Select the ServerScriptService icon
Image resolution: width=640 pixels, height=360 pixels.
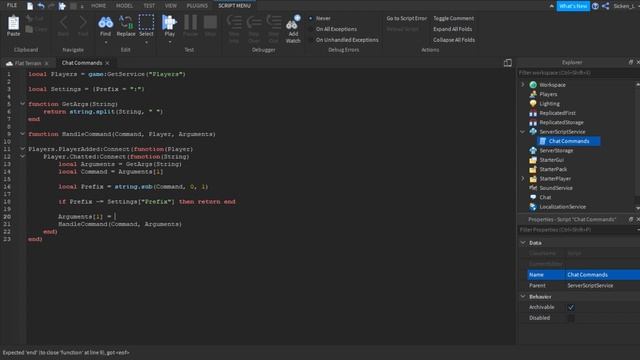point(533,132)
